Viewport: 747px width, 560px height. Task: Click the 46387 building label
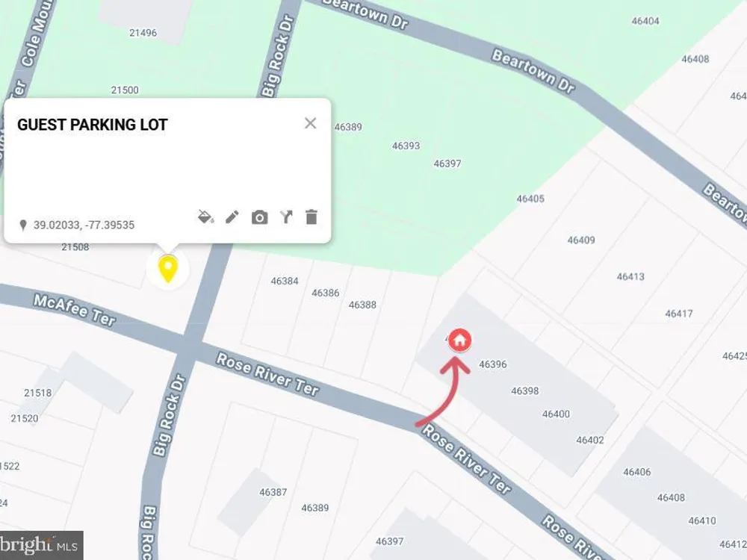tap(273, 492)
